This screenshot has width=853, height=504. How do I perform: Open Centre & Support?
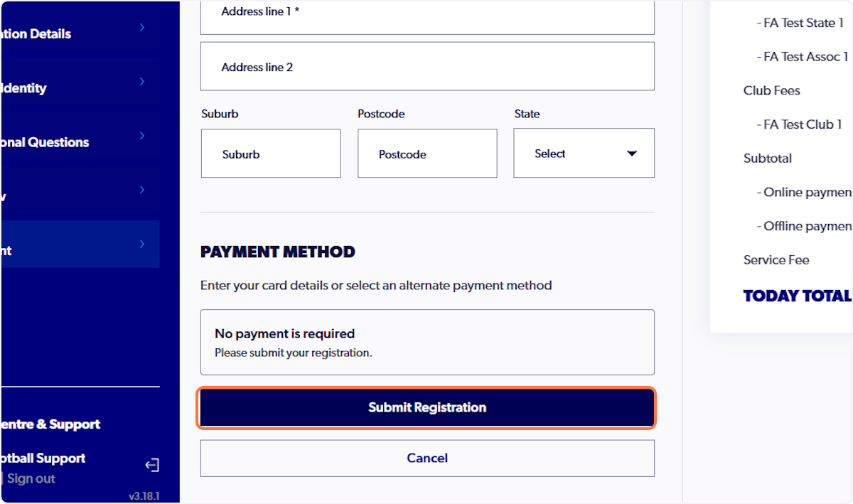click(51, 424)
